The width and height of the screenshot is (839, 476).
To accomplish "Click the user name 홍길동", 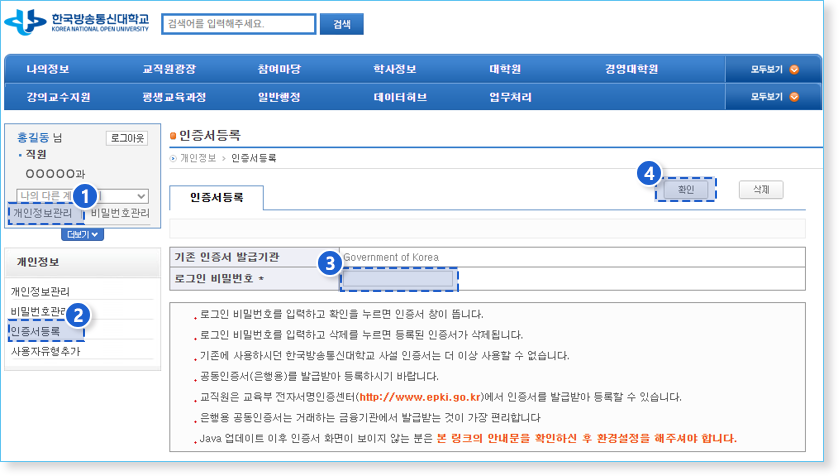I will 33,137.
